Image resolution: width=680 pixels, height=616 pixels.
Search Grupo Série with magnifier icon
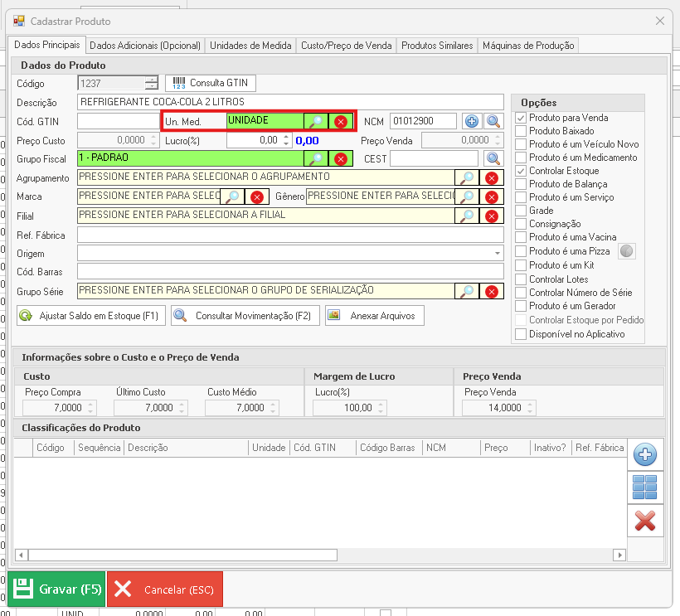point(467,292)
